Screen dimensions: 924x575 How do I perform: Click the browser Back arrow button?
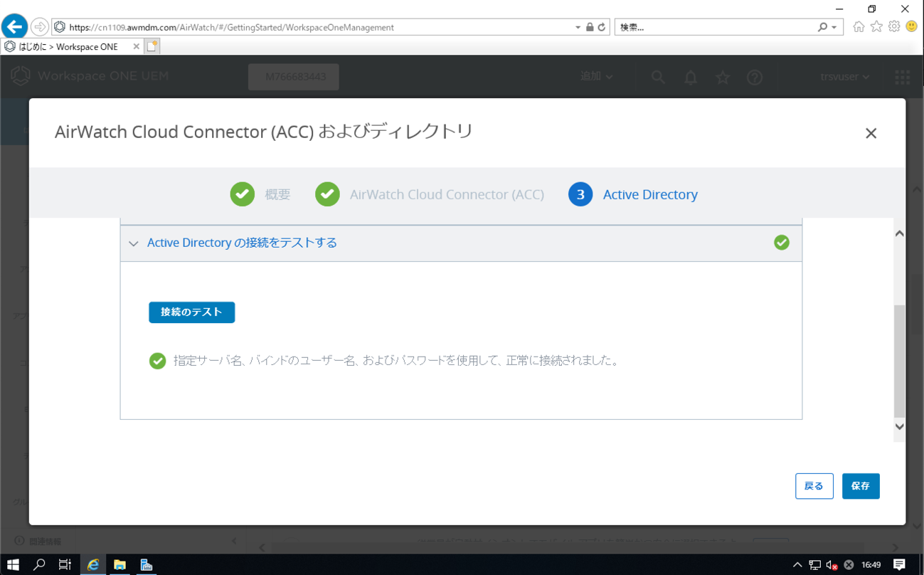click(x=14, y=27)
